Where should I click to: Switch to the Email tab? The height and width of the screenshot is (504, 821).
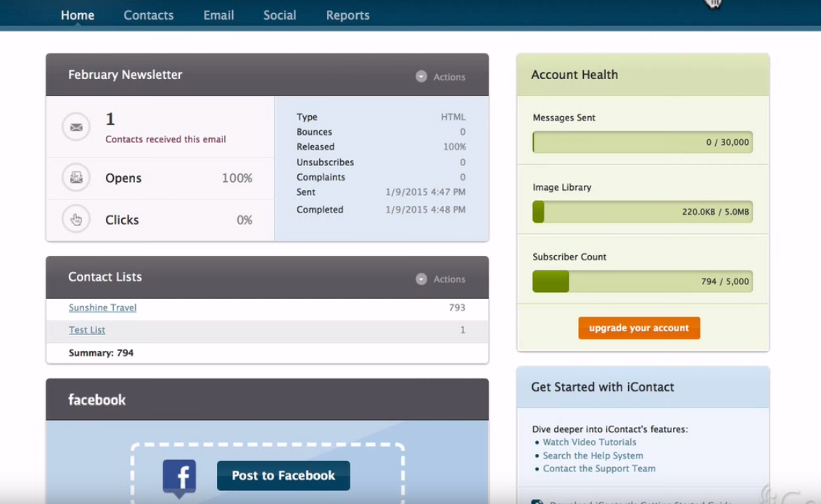(218, 15)
